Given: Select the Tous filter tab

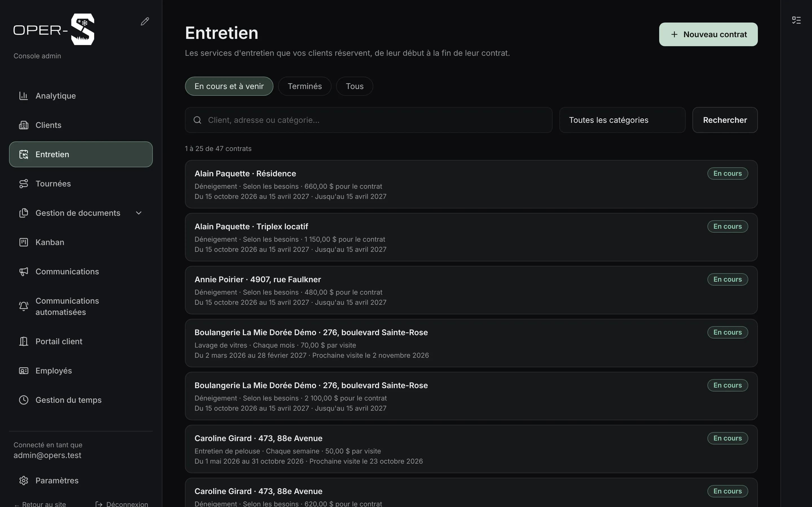Looking at the screenshot, I should 354,86.
